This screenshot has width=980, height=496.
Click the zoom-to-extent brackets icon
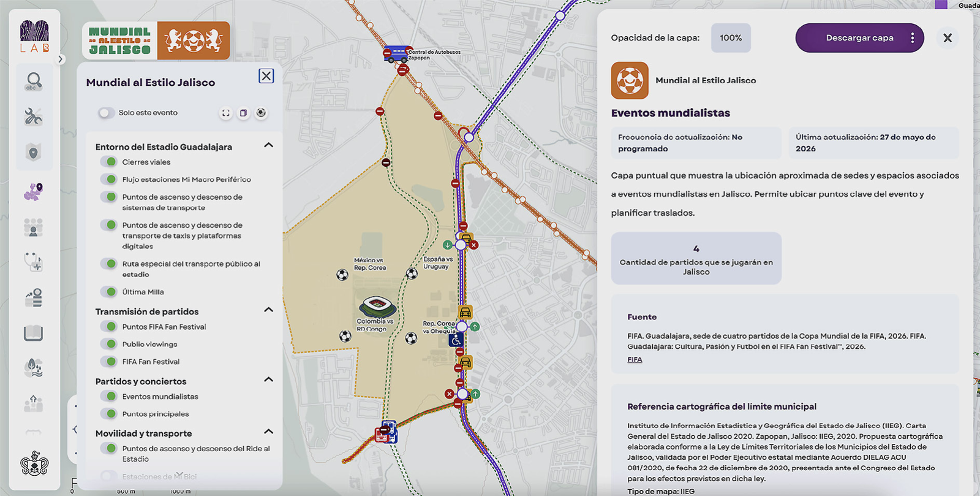(226, 113)
